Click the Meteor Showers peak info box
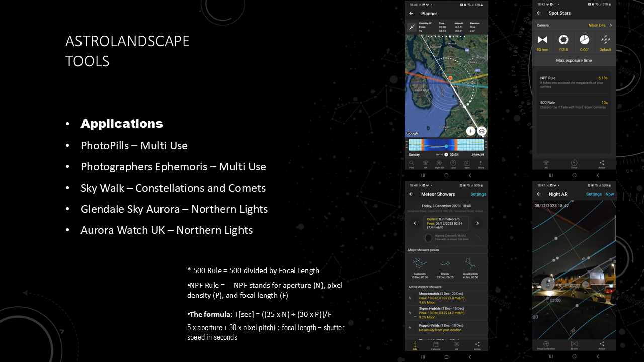644x362 pixels. click(x=446, y=223)
